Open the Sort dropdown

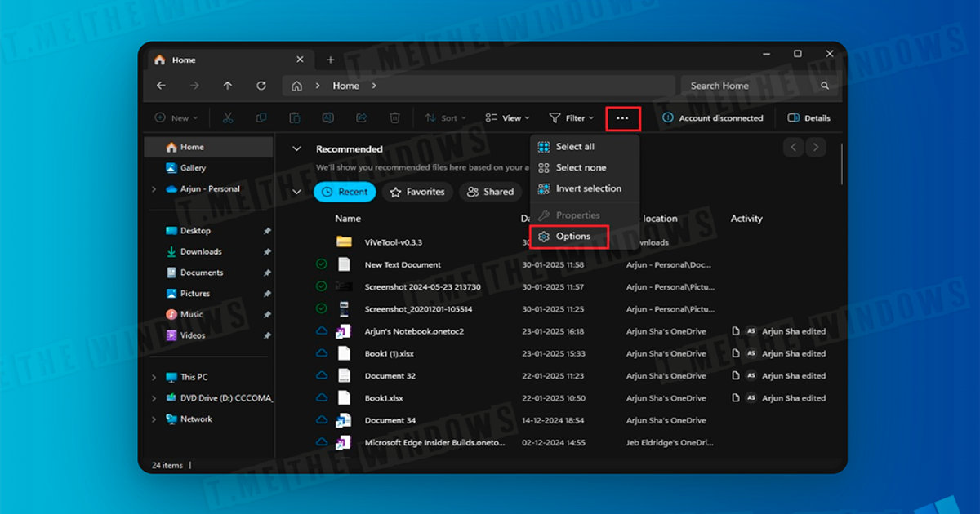(446, 118)
